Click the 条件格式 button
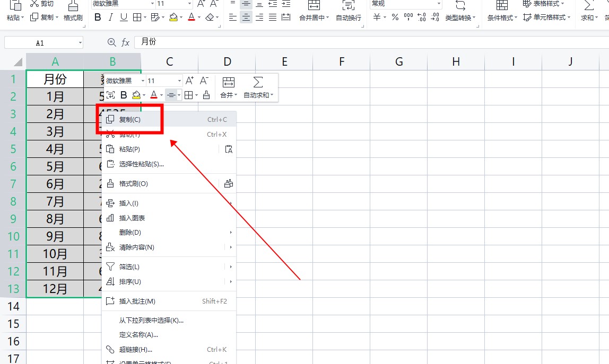 pyautogui.click(x=502, y=11)
